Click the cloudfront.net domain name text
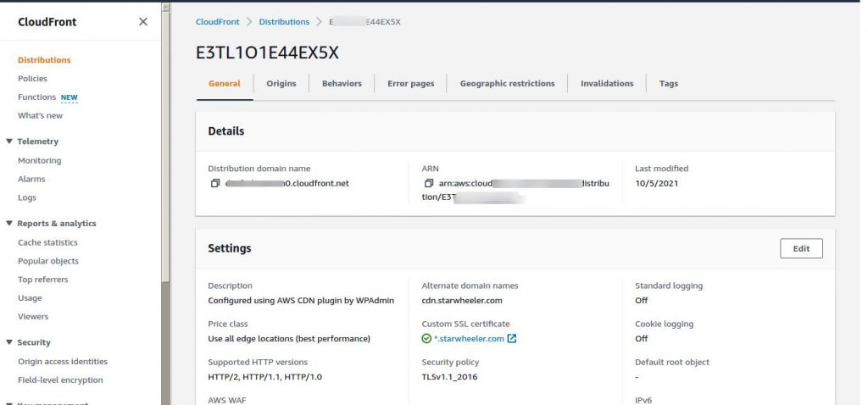The width and height of the screenshot is (868, 405). [287, 183]
